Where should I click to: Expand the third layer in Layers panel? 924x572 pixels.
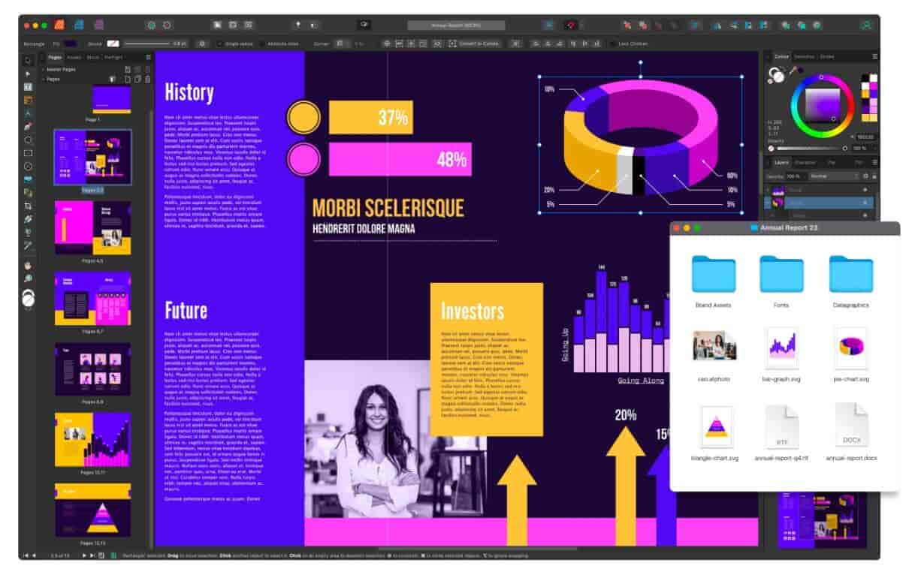pos(772,215)
